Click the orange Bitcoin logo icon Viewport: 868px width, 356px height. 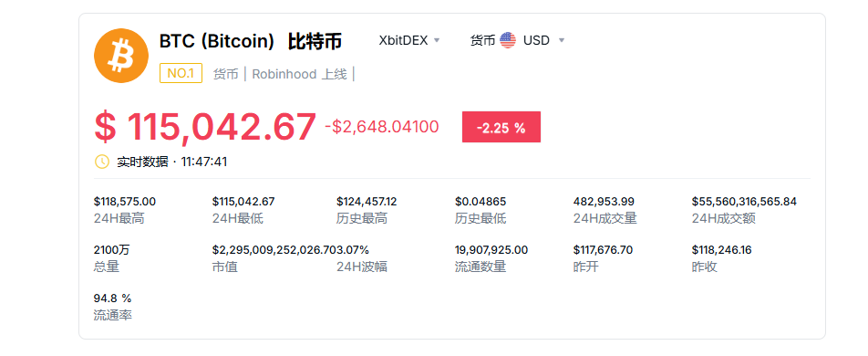coord(121,56)
